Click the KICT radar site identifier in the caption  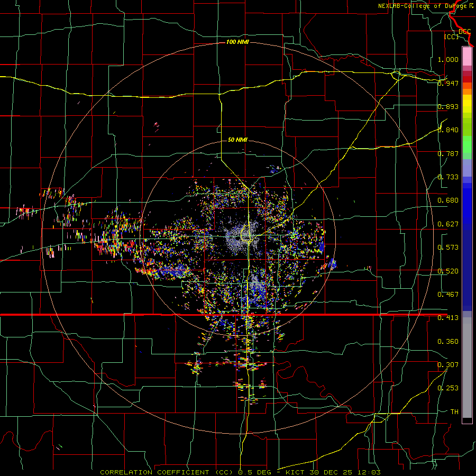pos(296,472)
